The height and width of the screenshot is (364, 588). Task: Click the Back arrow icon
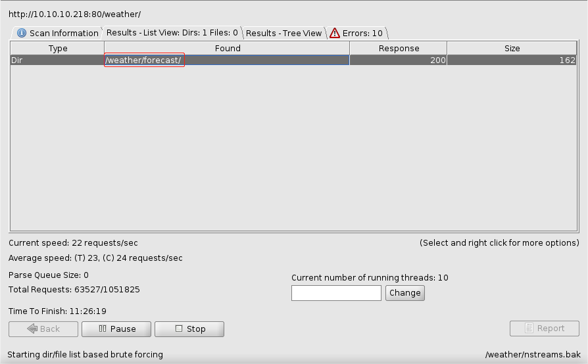tap(32, 329)
